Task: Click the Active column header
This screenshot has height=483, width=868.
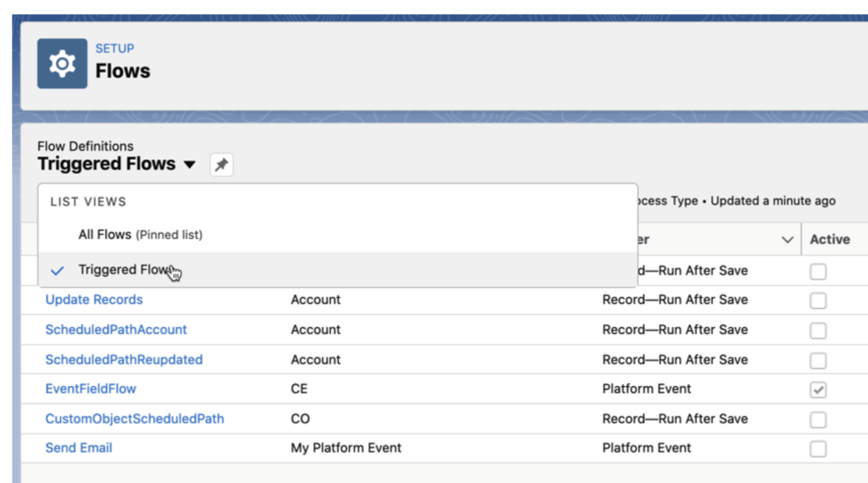Action: tap(829, 240)
